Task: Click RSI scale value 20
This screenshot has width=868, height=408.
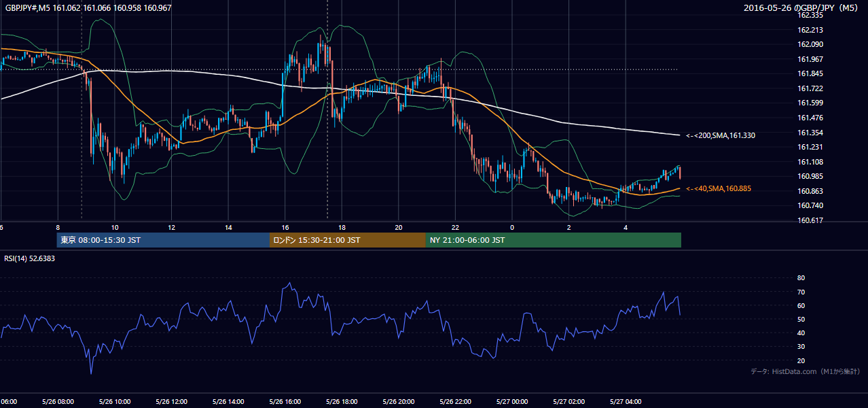Action: [x=801, y=360]
